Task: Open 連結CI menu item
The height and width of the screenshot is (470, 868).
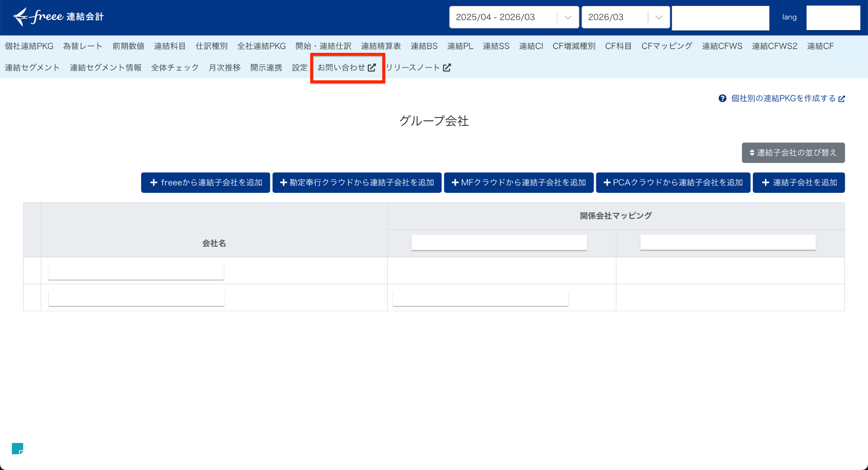Action: click(531, 46)
